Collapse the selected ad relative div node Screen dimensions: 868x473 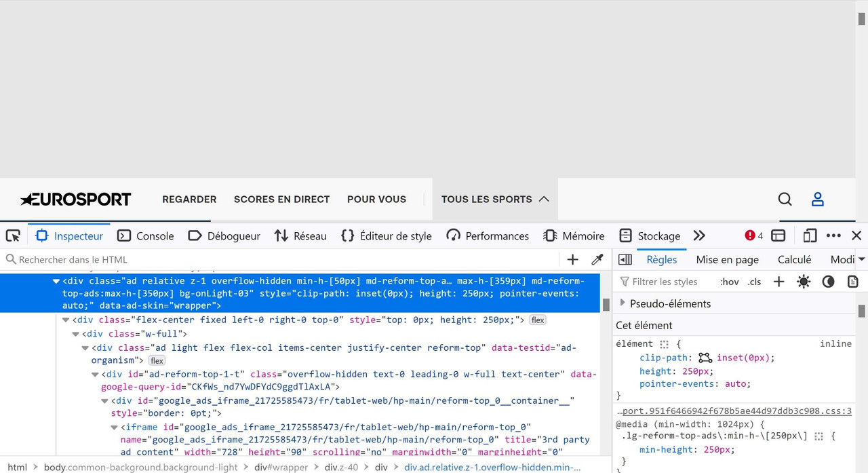[56, 280]
